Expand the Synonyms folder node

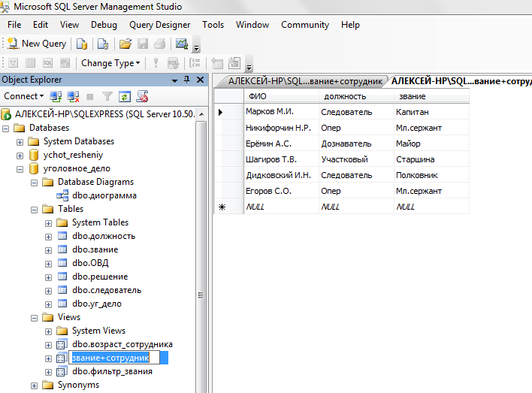coord(35,386)
